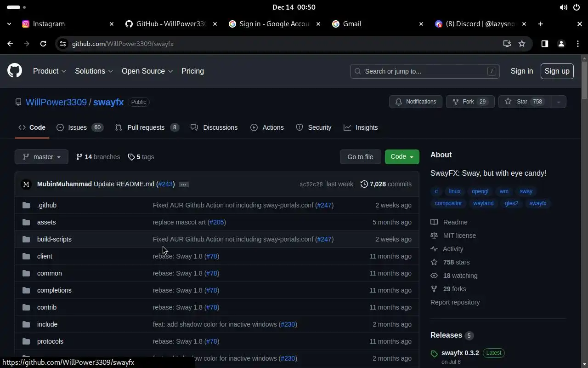588x368 pixels.
Task: Switch to the Instagram tab
Action: point(68,24)
